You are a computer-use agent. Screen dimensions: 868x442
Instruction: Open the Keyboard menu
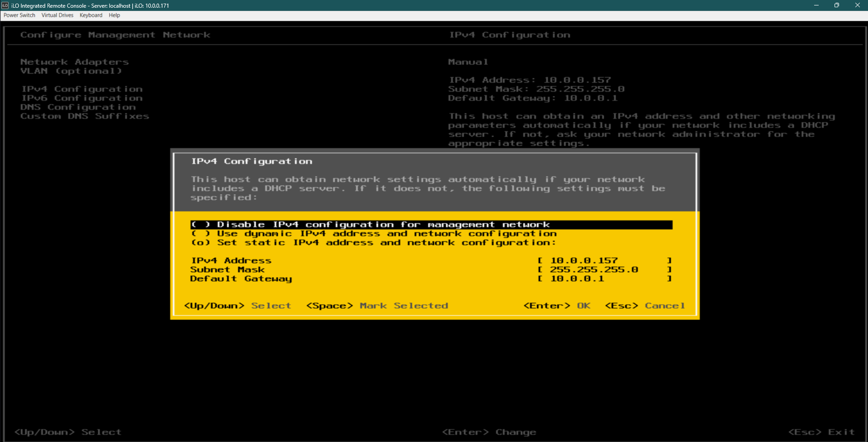click(x=91, y=15)
